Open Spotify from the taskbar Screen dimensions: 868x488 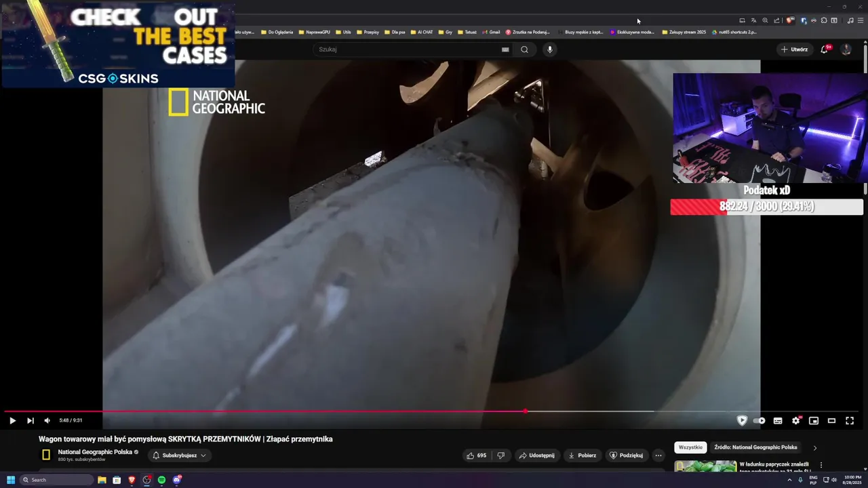161,480
